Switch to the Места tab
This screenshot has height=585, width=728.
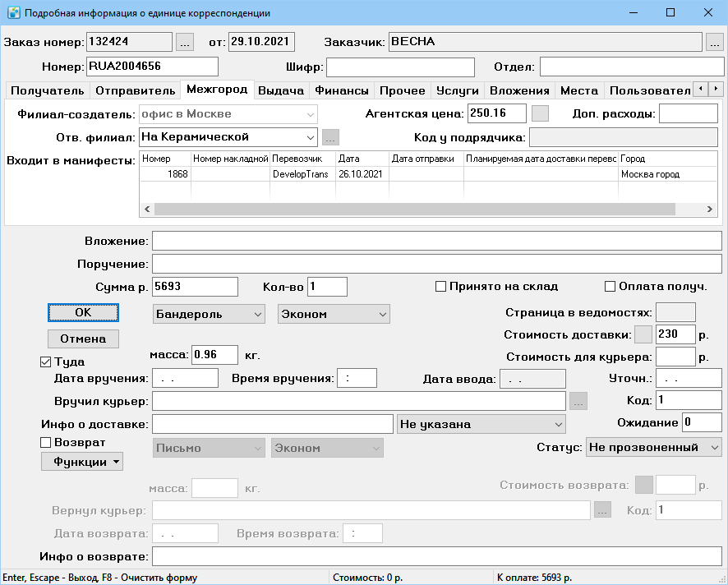[x=579, y=90]
